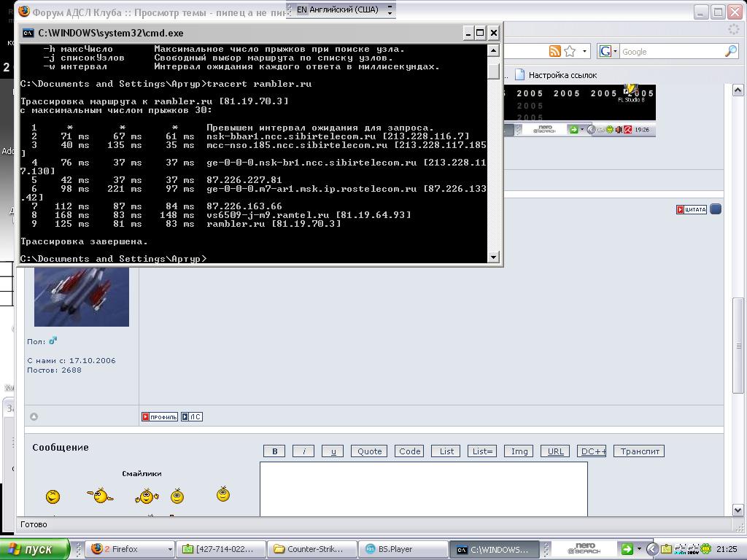Click the cmd scrollbar up arrow
Viewport: 747px width, 560px height.
[x=494, y=50]
